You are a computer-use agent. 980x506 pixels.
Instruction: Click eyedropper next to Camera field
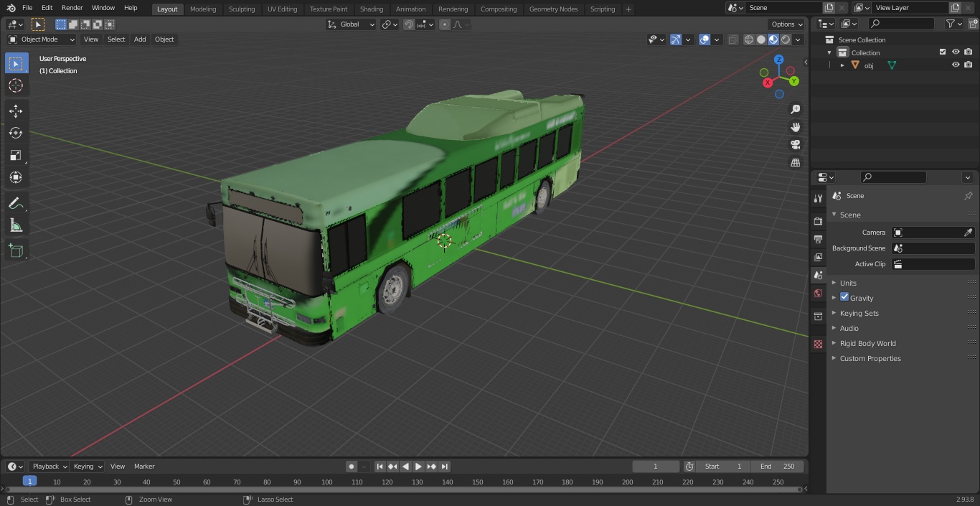pyautogui.click(x=968, y=233)
